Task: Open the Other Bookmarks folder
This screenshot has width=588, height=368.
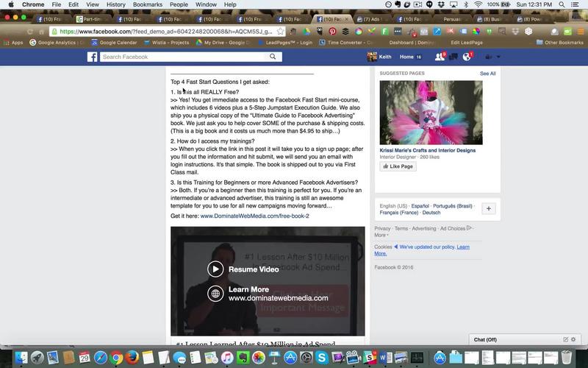Action: tap(560, 43)
